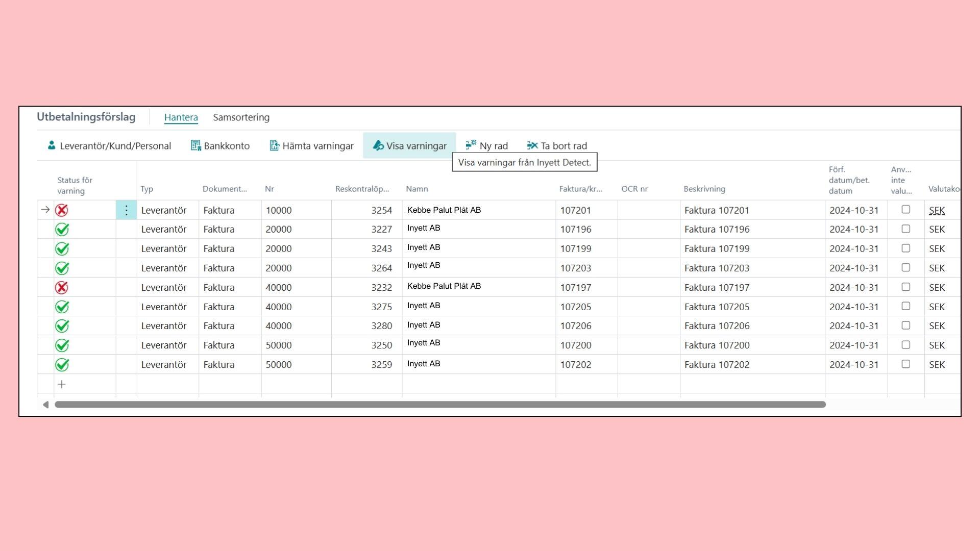Select the Hantera tab

(x=180, y=117)
